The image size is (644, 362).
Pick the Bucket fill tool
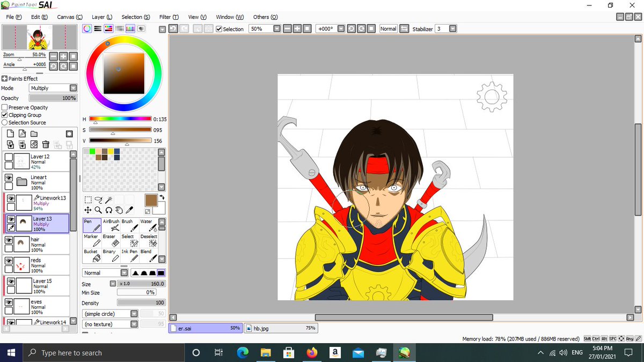92,255
